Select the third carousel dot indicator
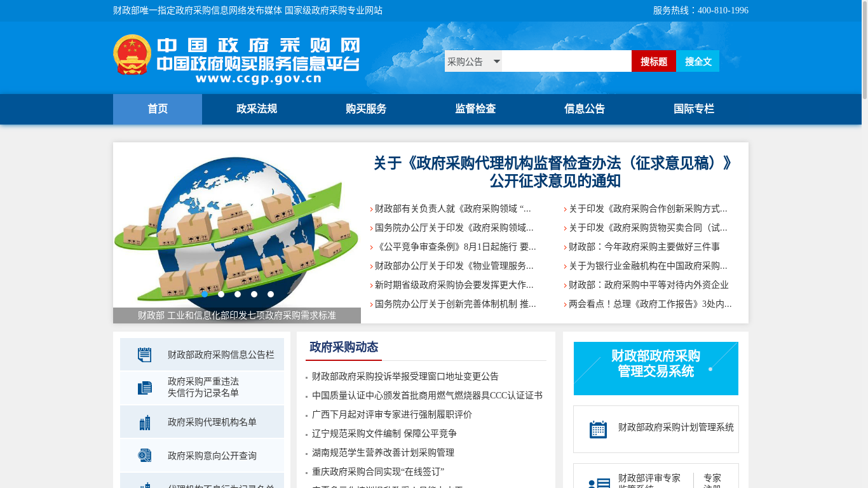This screenshot has width=868, height=488. pos(238,294)
